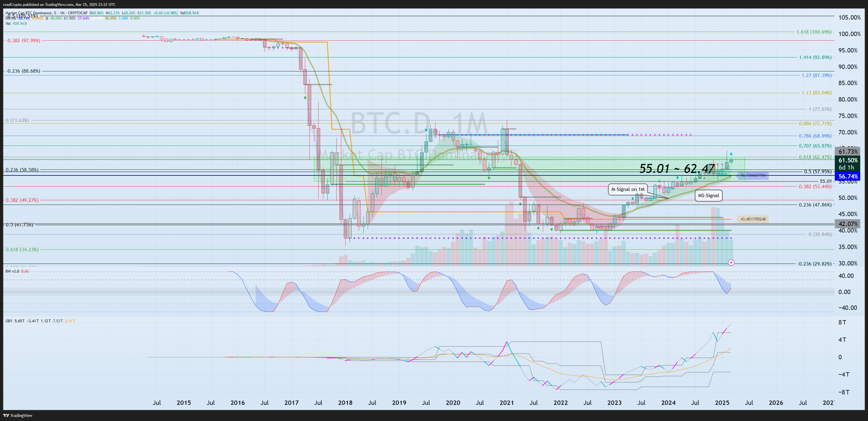Screen dimensions: 868x421
Task: Click the 30.00% price scale tick
Action: tap(848, 263)
